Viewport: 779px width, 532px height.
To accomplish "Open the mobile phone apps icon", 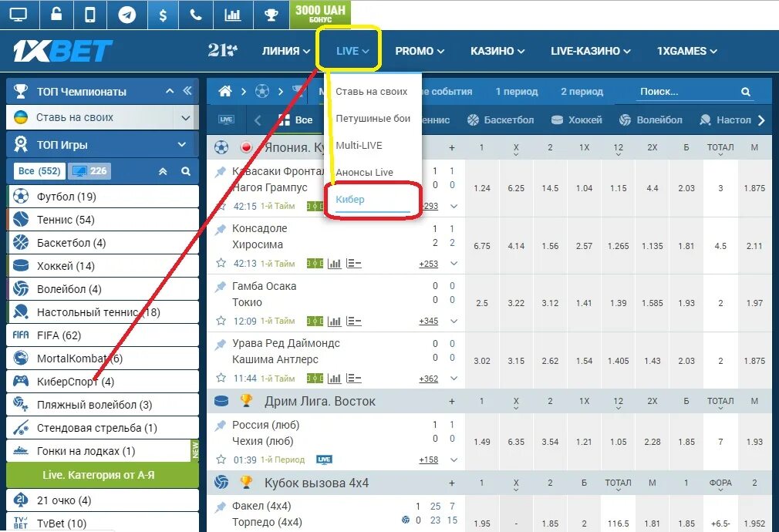I will [x=90, y=15].
